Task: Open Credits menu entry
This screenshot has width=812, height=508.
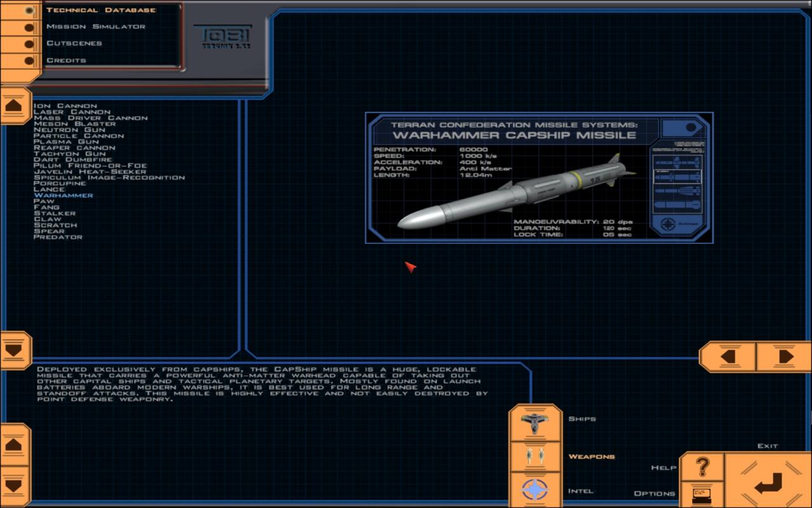Action: point(66,60)
